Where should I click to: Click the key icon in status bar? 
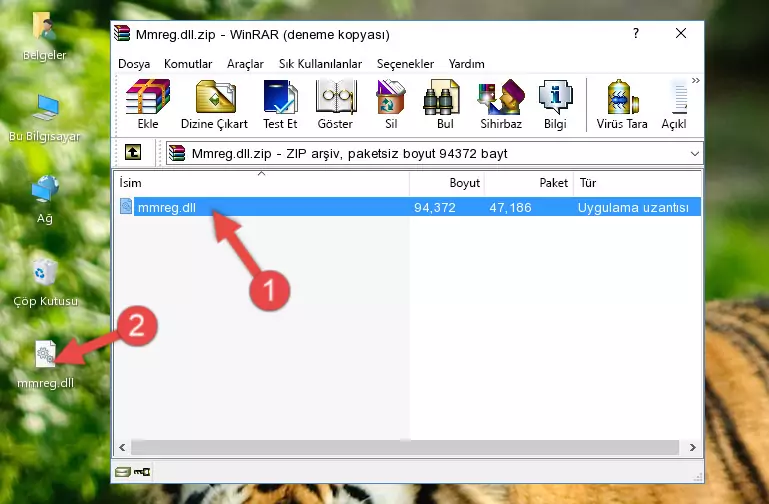[142, 472]
